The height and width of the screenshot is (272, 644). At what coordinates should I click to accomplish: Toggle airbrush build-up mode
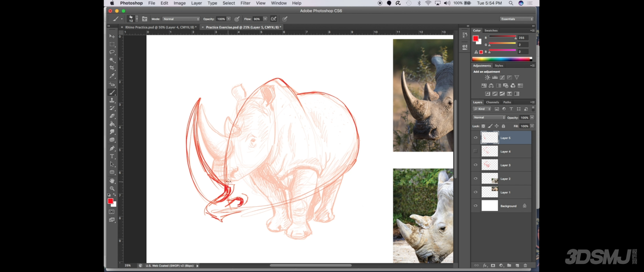click(273, 19)
